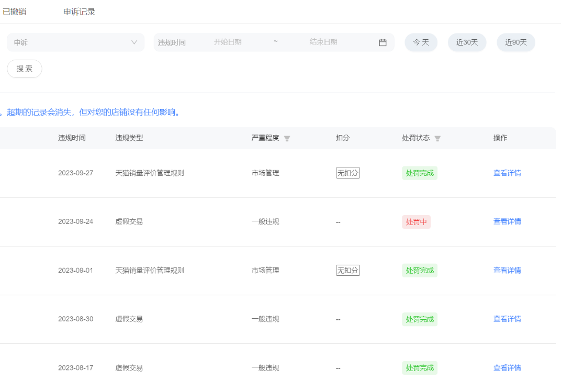584x392 pixels.
Task: Click the 结束日期 input field
Action: coord(323,42)
